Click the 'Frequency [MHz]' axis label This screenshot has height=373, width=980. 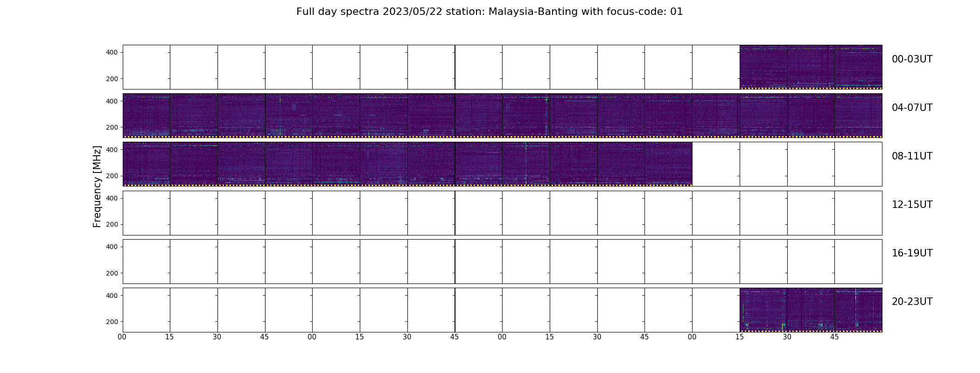click(x=97, y=186)
